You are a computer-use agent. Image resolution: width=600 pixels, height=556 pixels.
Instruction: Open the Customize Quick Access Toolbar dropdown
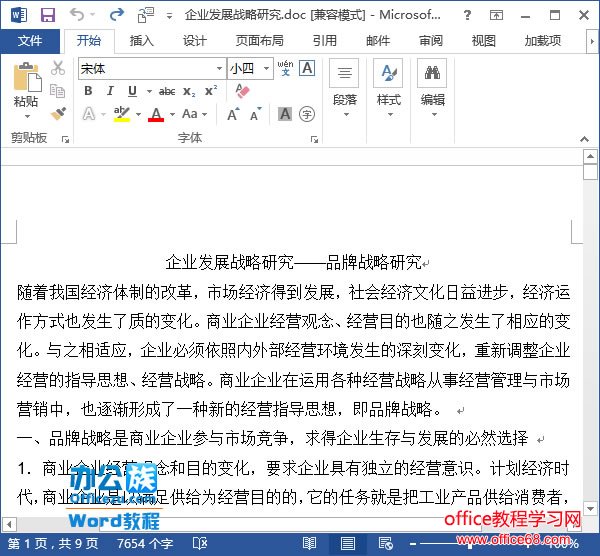(x=169, y=16)
